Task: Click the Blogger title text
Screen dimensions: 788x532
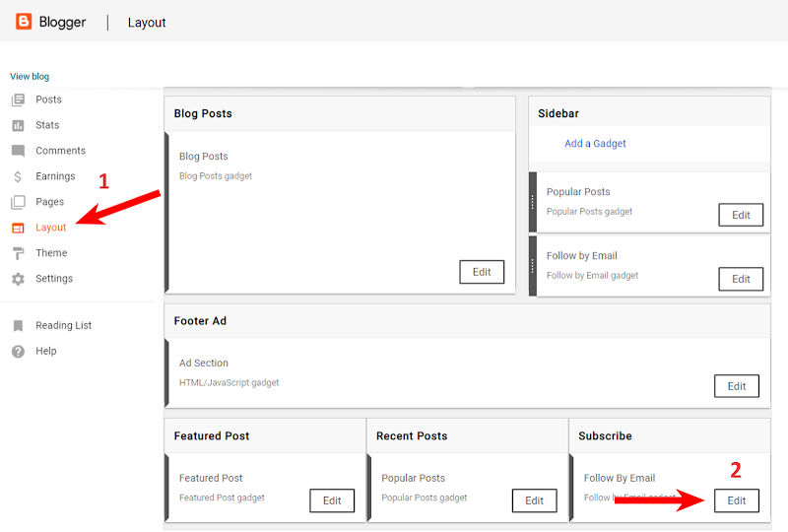Action: [62, 22]
